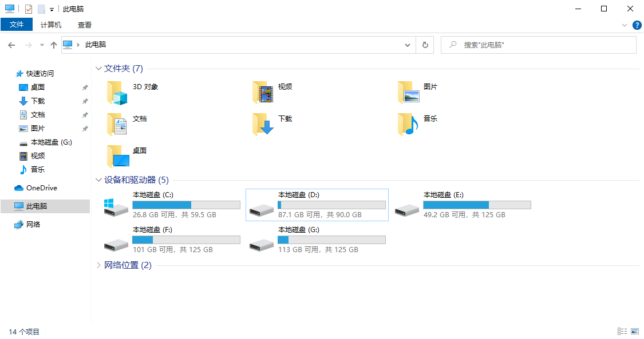Open the 3D 对象 folder icon

coord(117,93)
